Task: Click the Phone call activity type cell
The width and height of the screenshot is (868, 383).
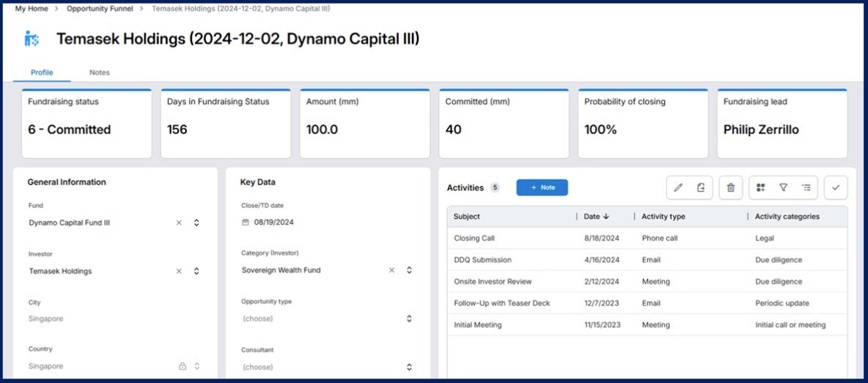Action: pos(660,238)
